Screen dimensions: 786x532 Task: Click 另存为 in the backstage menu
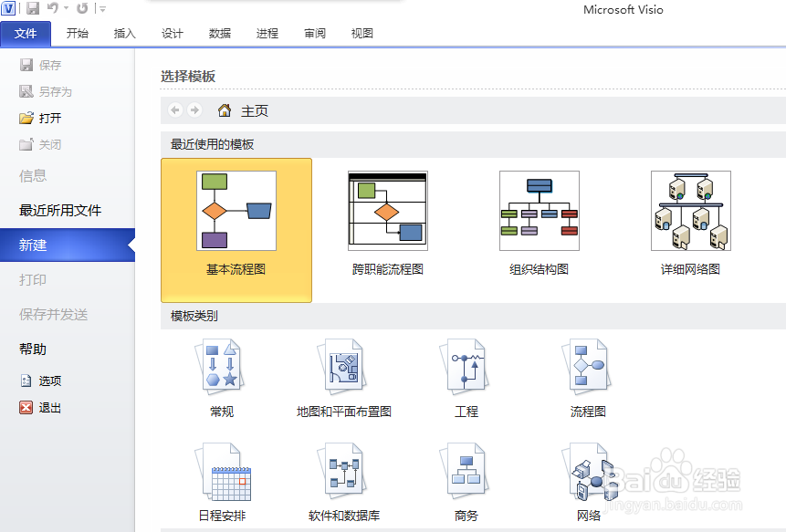pos(46,91)
